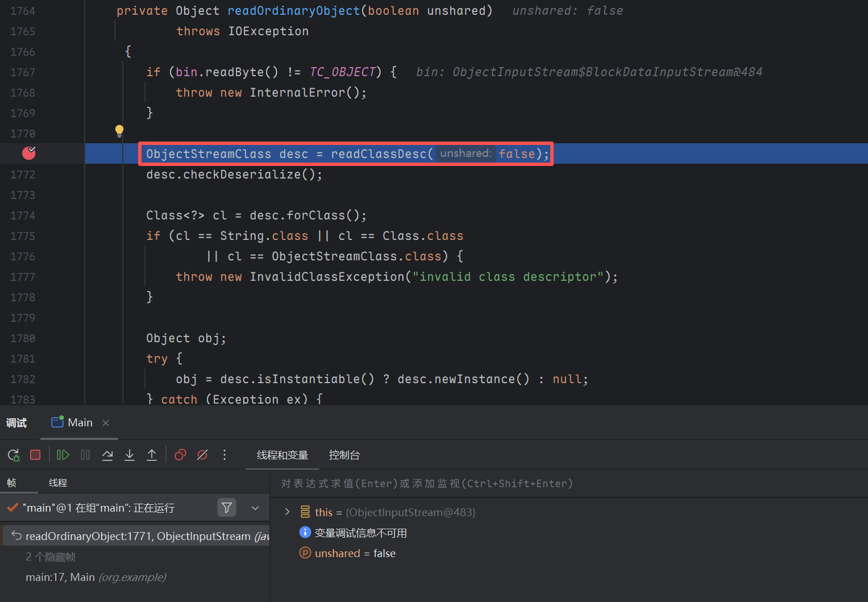Stop the debug session

35,455
